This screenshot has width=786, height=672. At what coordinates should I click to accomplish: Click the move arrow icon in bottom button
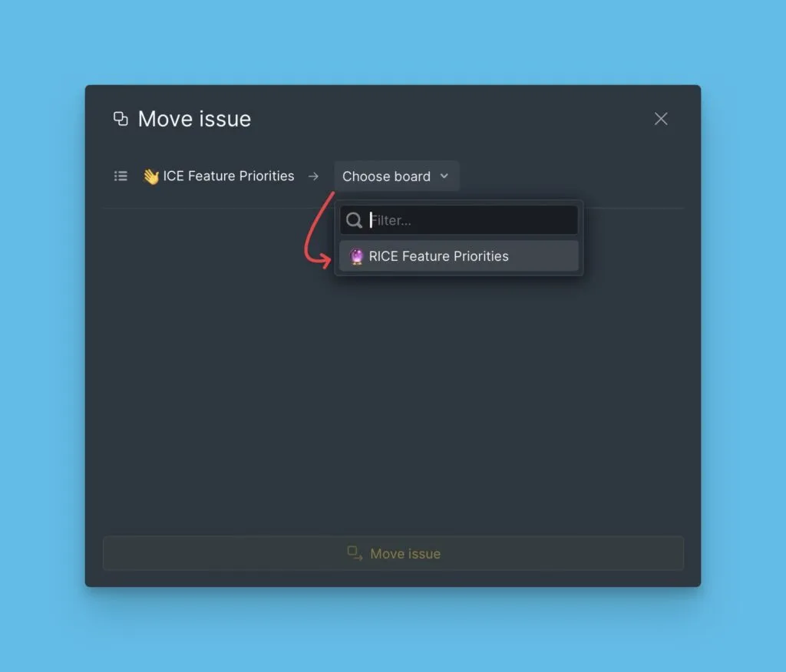[355, 553]
